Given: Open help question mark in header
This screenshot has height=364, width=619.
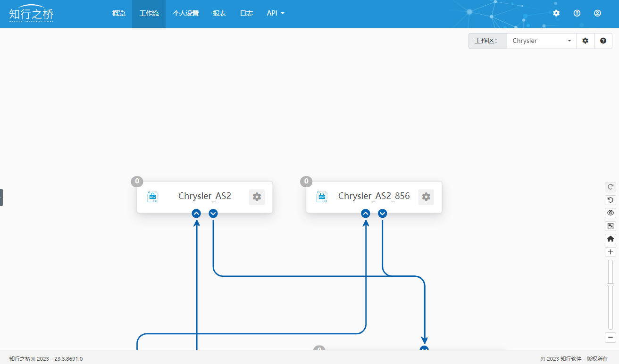Looking at the screenshot, I should coord(577,13).
